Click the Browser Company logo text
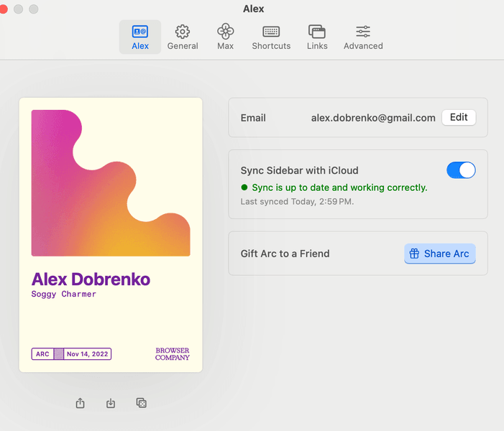 (x=173, y=354)
